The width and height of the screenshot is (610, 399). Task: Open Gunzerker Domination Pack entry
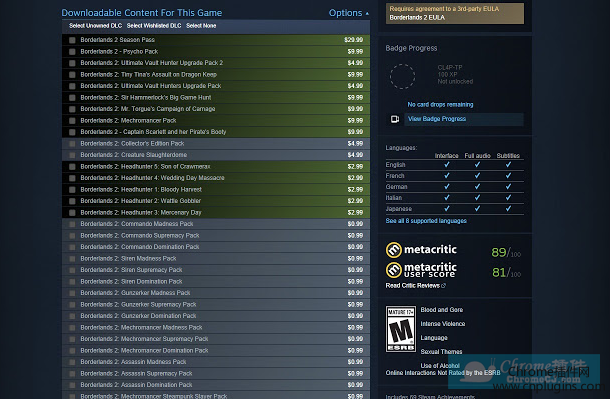(x=216, y=316)
